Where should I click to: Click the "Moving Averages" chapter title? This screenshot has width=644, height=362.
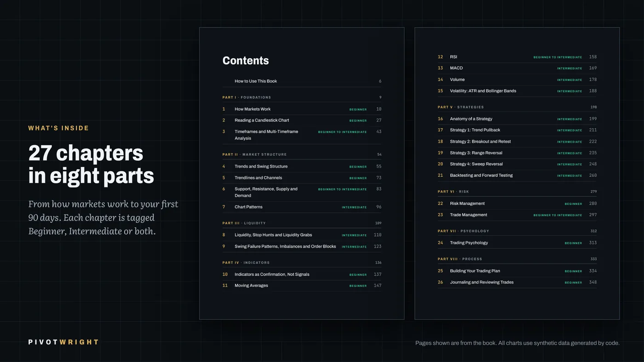[x=251, y=286]
